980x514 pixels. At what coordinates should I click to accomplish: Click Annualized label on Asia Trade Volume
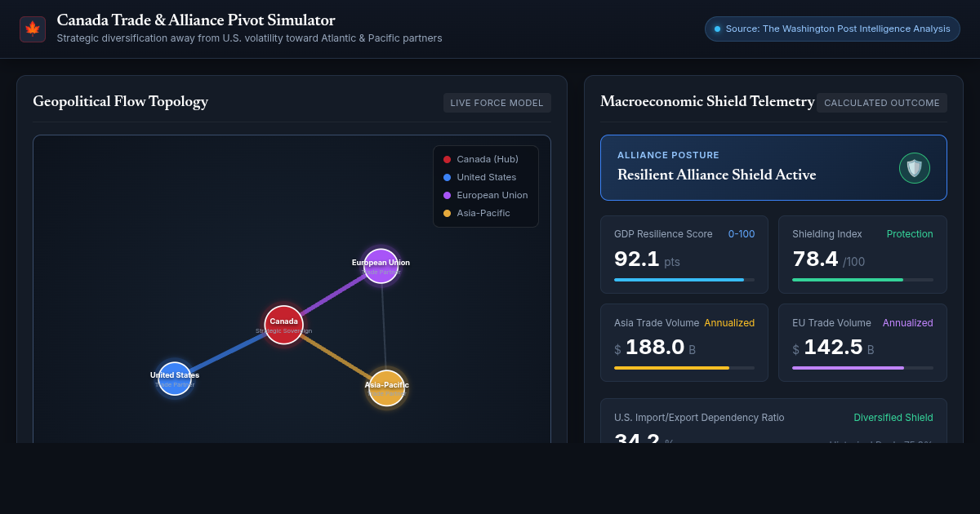coord(729,323)
